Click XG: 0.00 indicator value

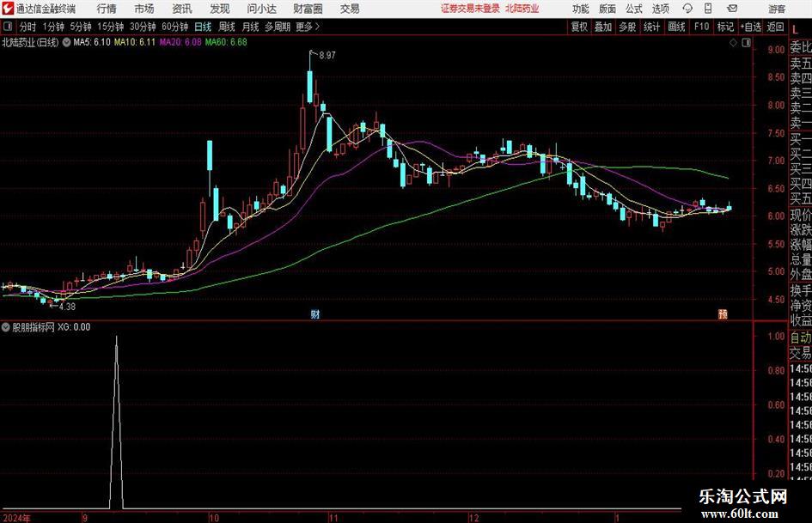[x=74, y=327]
